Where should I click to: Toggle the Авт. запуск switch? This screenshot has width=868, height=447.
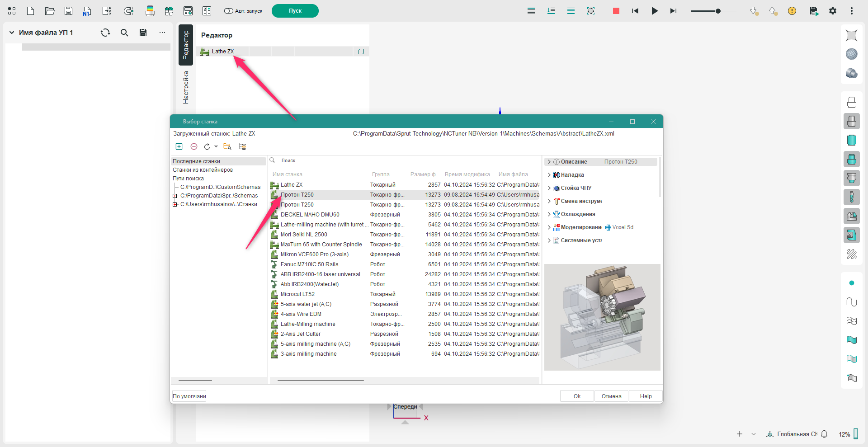click(x=229, y=11)
